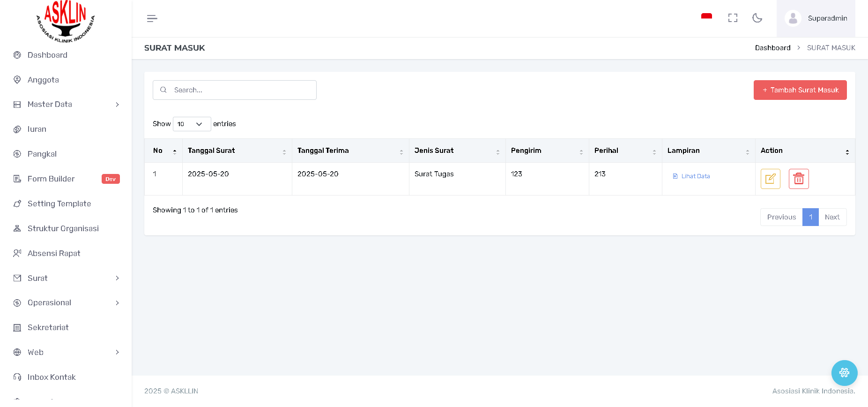Toggle dark mode with moon icon
868x407 pixels.
(x=757, y=18)
